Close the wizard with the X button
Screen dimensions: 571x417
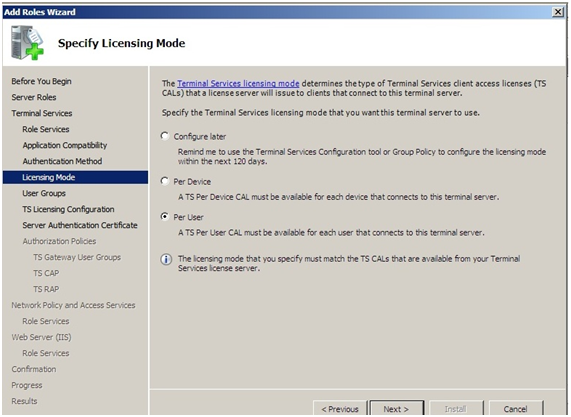[558, 12]
